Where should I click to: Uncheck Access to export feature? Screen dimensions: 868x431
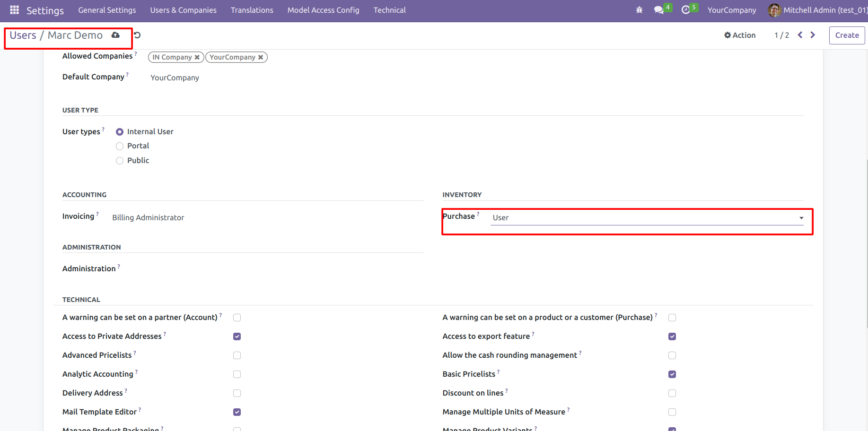[x=672, y=336]
